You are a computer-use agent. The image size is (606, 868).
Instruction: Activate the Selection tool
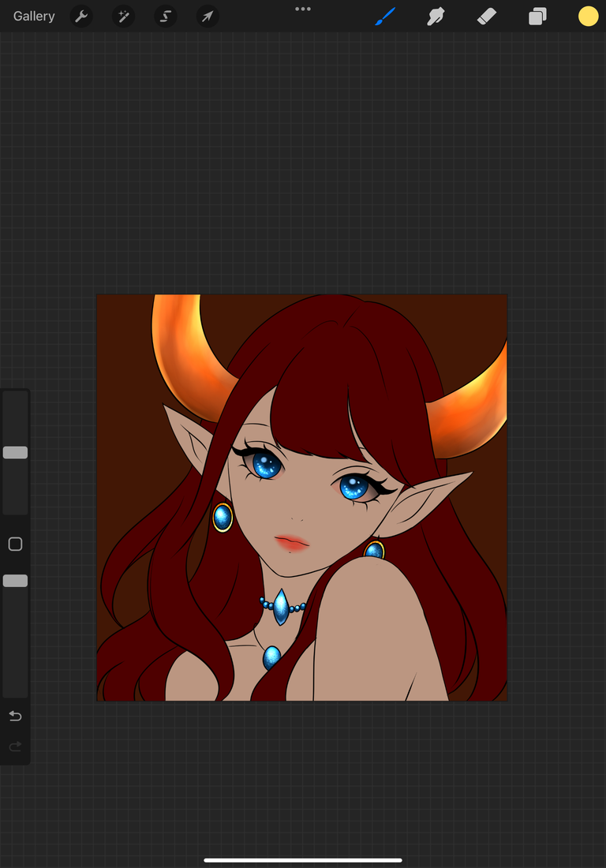click(x=166, y=16)
